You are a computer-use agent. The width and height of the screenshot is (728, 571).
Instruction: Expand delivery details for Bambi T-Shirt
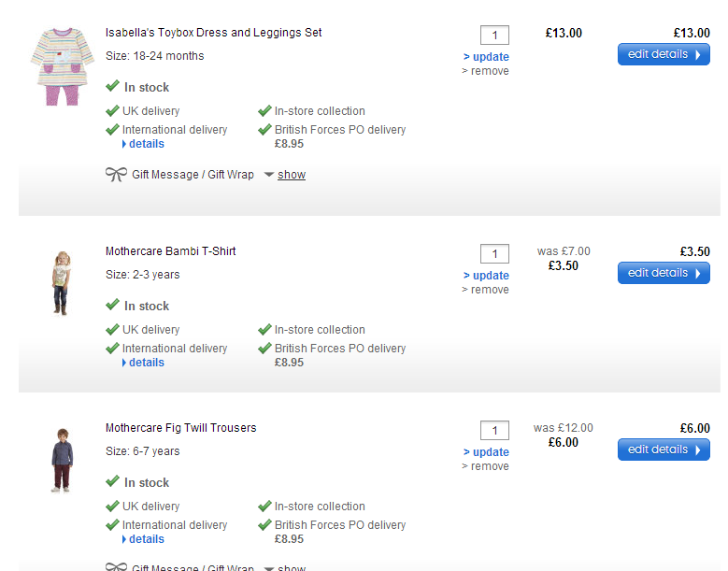click(146, 363)
